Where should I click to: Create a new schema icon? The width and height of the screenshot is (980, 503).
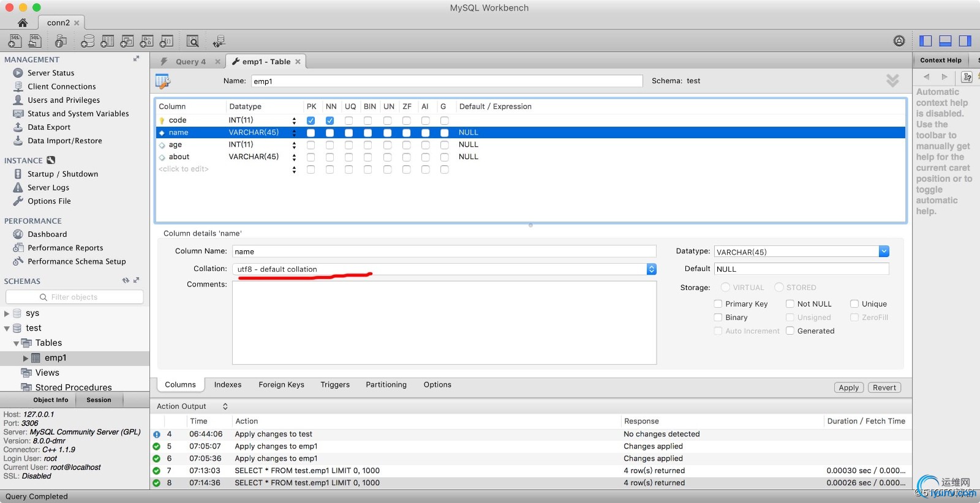88,41
